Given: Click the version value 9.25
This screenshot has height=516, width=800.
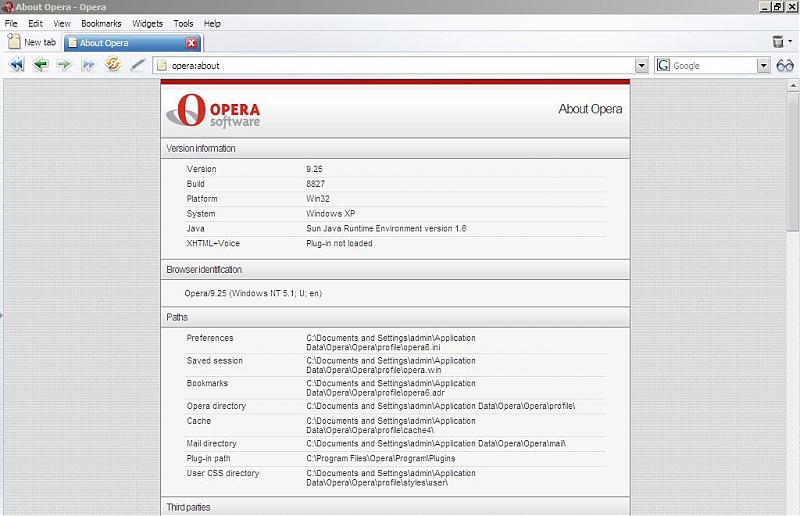Looking at the screenshot, I should 314,169.
